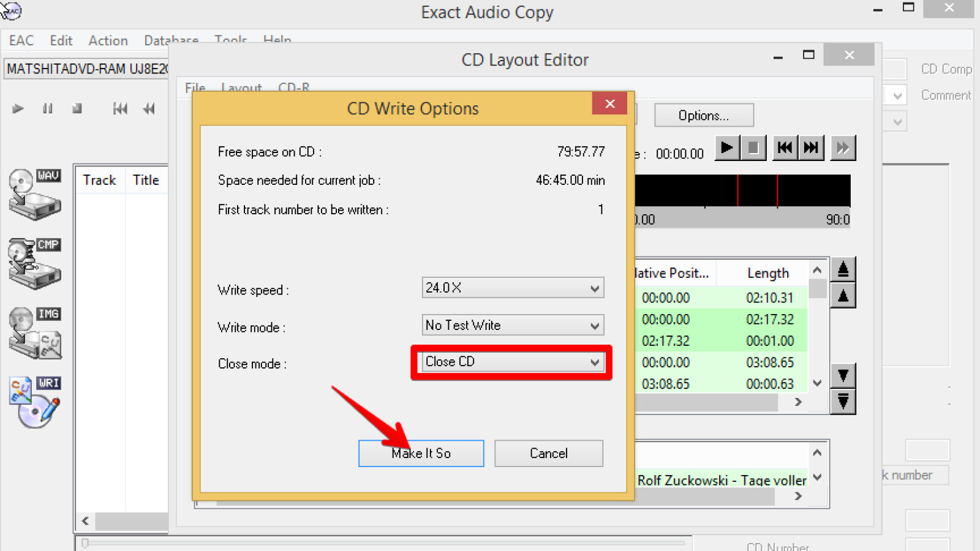Viewport: 980px width, 551px height.
Task: Click the main track list scroll-left arrow
Action: pyautogui.click(x=85, y=521)
